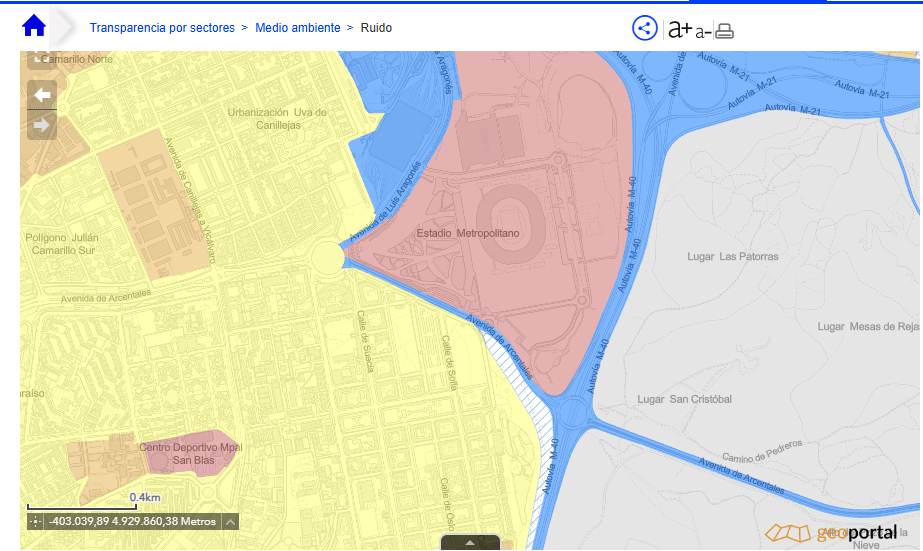Decrease text size with a-

coord(703,32)
